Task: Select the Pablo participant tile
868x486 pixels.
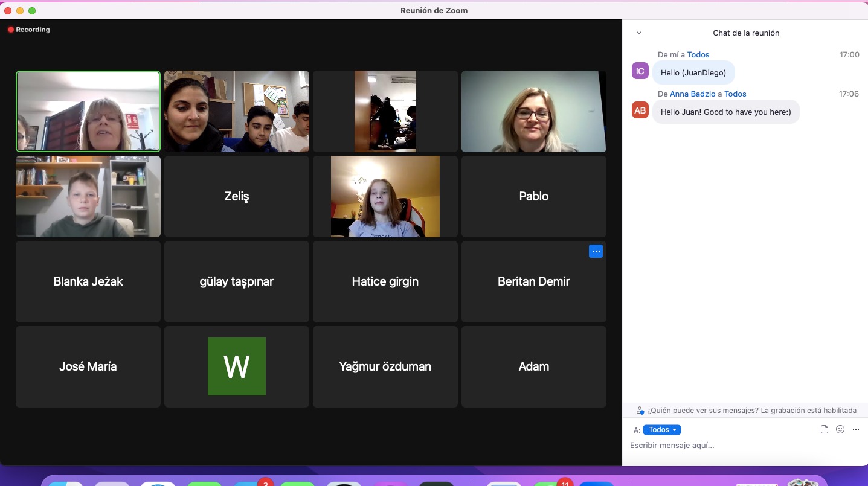Action: [534, 196]
